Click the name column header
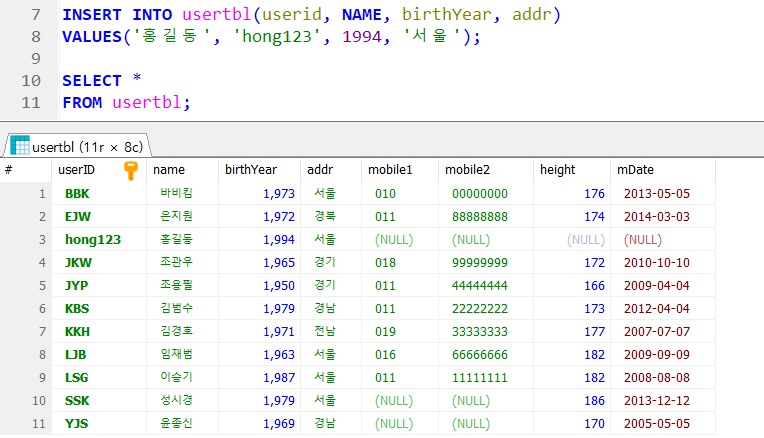The width and height of the screenshot is (764, 438). click(169, 171)
